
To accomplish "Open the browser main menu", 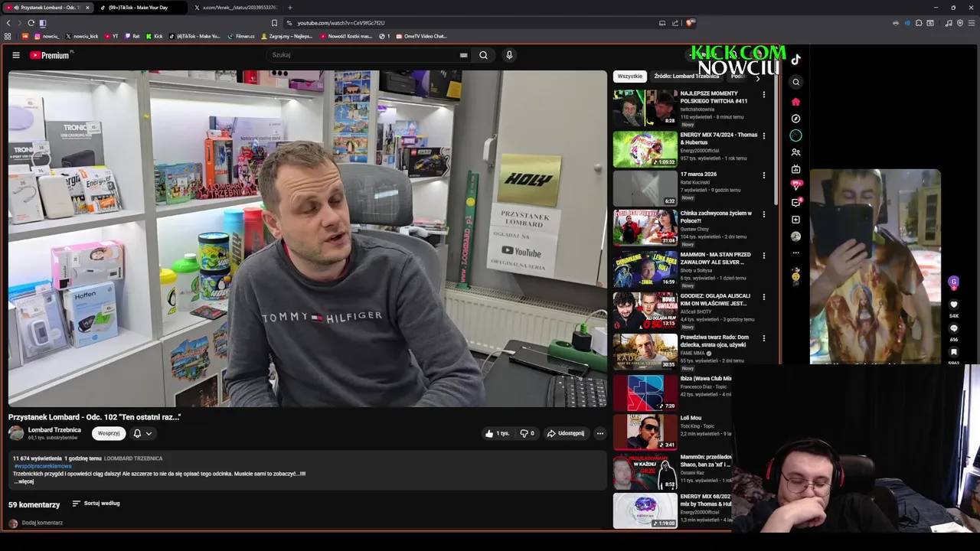I will pos(971,23).
